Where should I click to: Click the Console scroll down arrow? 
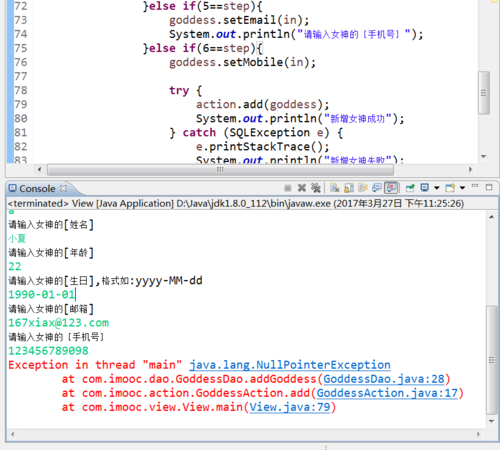(491, 421)
